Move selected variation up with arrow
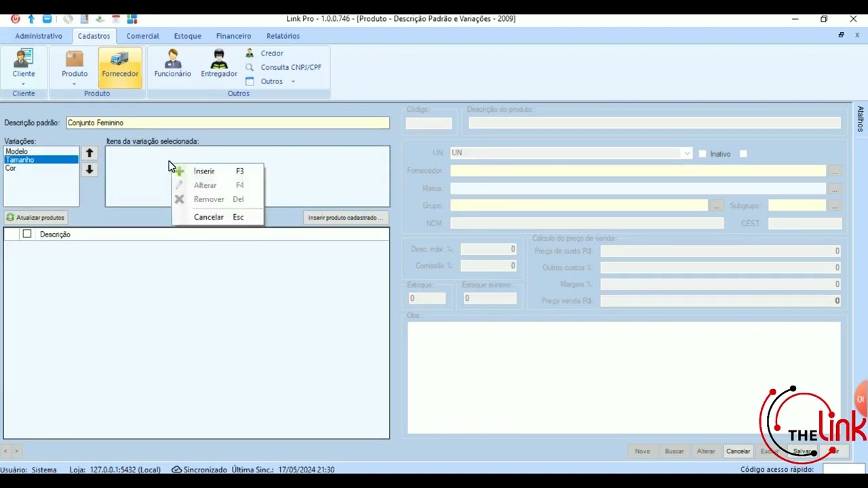868x488 pixels. coord(90,153)
